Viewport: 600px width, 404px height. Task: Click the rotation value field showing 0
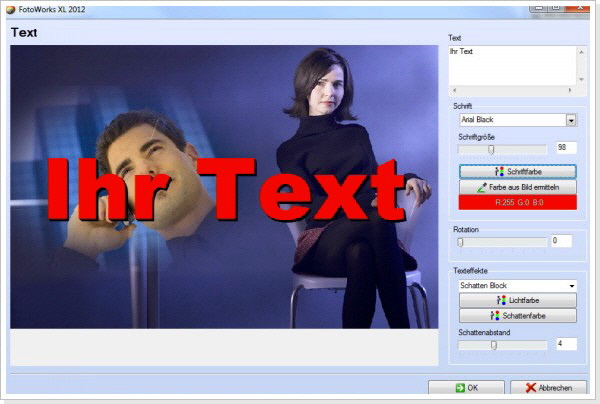[x=560, y=241]
